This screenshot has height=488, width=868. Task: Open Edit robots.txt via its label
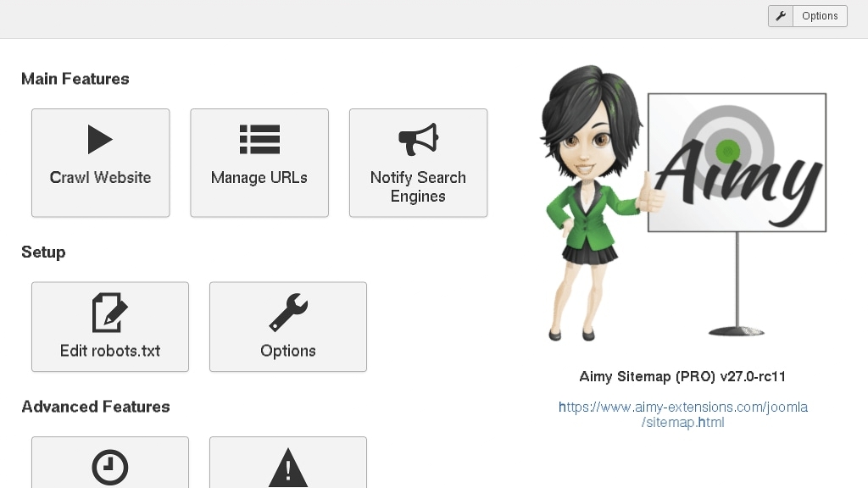coord(110,351)
